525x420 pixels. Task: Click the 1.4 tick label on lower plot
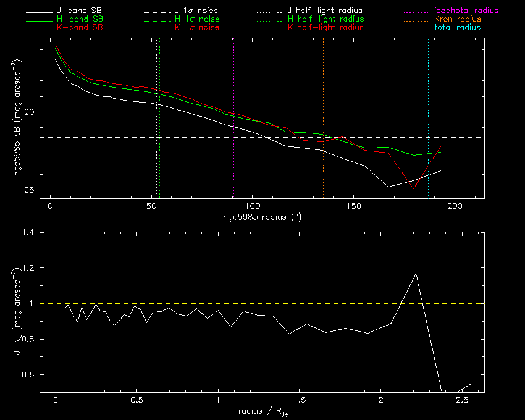pos(28,232)
